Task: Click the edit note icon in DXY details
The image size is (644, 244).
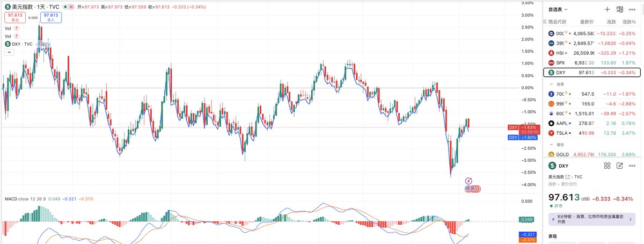Action: [x=620, y=166]
